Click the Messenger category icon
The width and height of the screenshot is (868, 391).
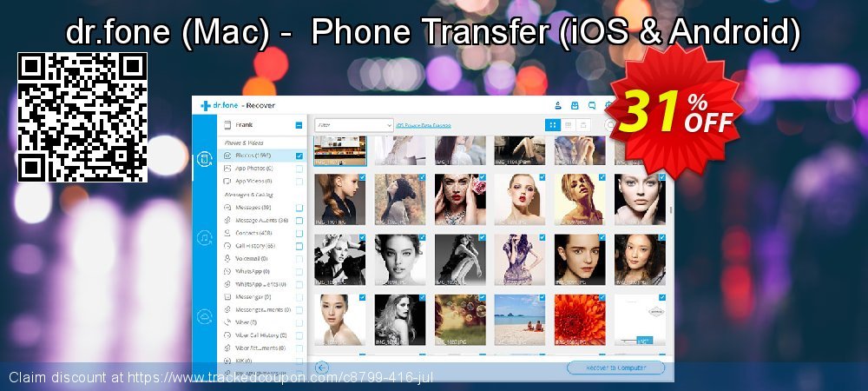[x=227, y=297]
